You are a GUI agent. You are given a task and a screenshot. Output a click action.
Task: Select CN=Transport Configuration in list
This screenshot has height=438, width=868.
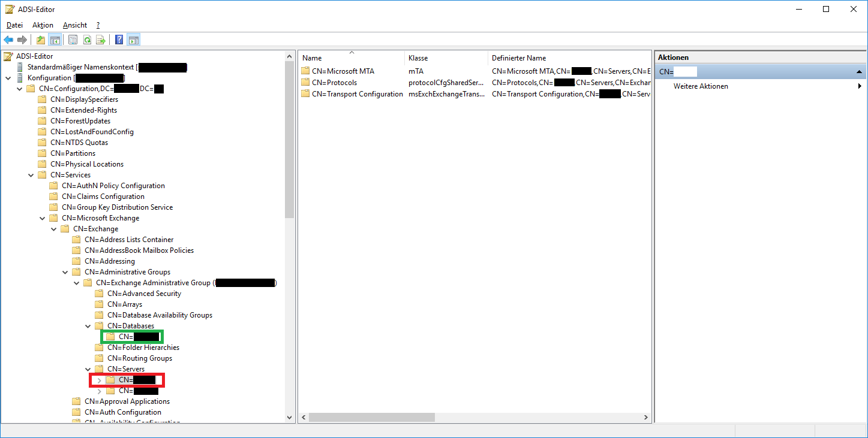[x=357, y=94]
